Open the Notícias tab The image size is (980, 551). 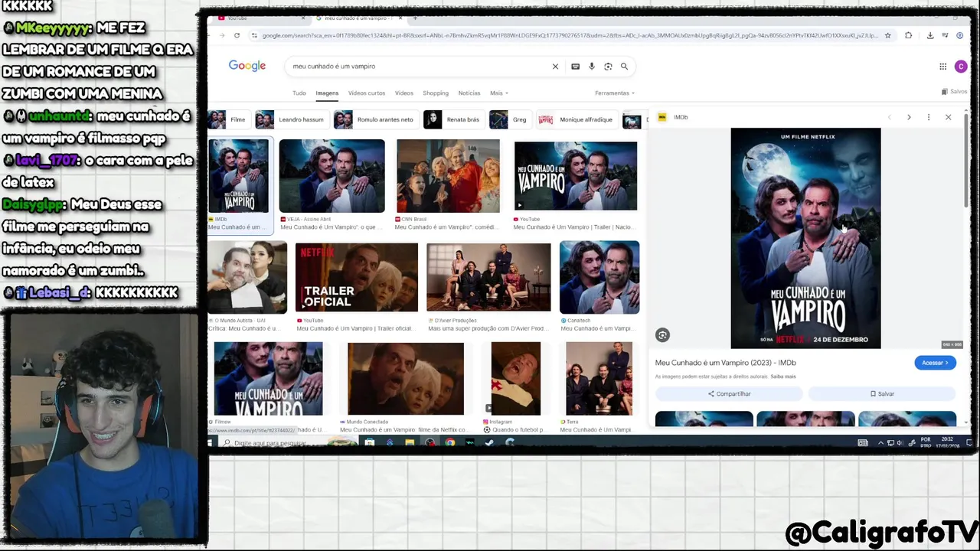pyautogui.click(x=469, y=93)
